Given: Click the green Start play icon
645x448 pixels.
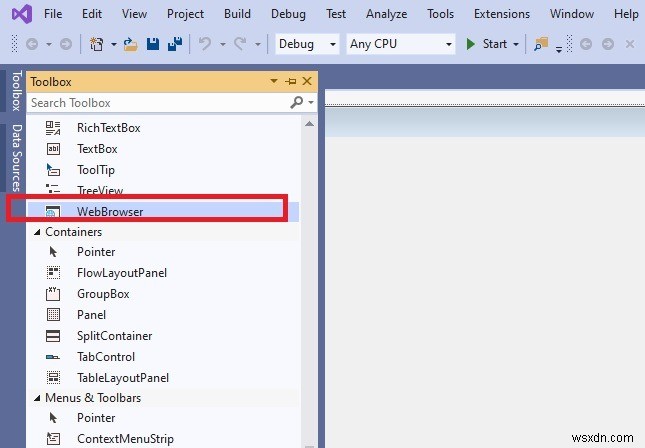Looking at the screenshot, I should click(x=471, y=44).
